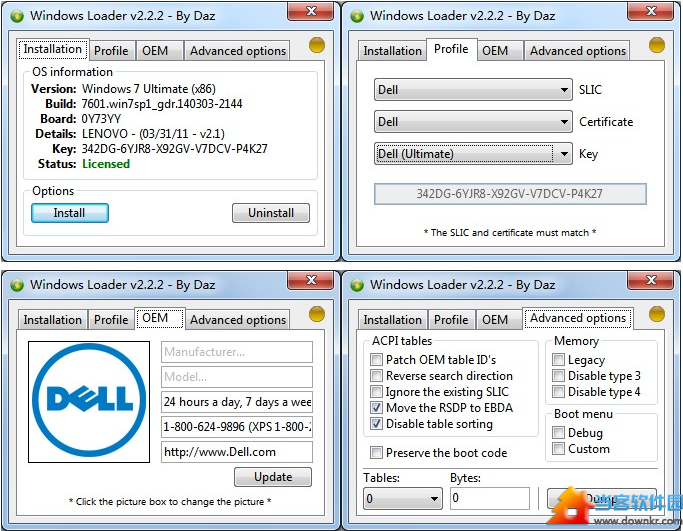683x531 pixels.
Task: Click green app icon in Advanced options window title
Action: click(357, 285)
